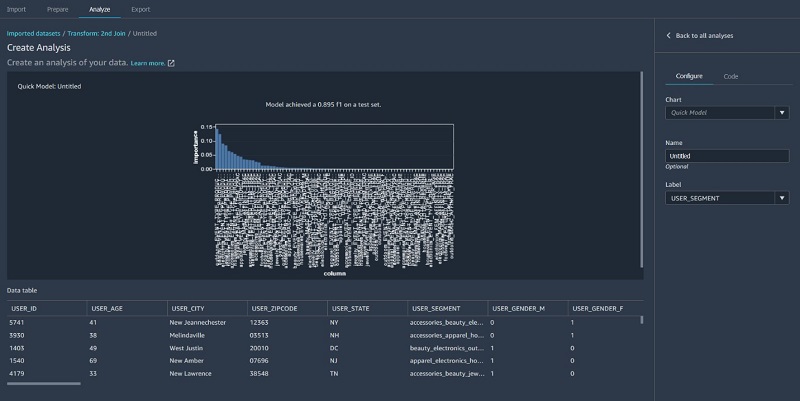Expand the Label dropdown arrow
800x401 pixels.
coord(782,198)
